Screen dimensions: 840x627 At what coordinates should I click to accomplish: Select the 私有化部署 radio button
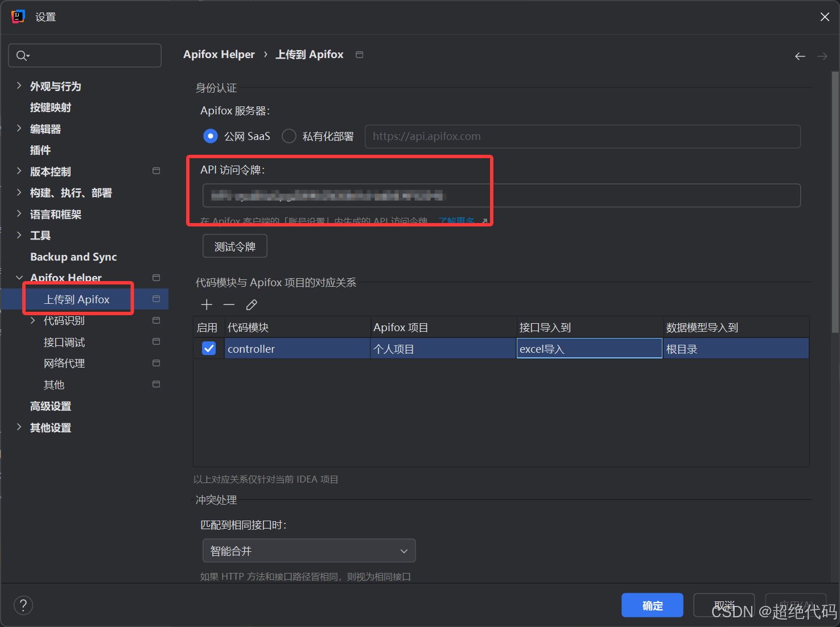coord(289,136)
